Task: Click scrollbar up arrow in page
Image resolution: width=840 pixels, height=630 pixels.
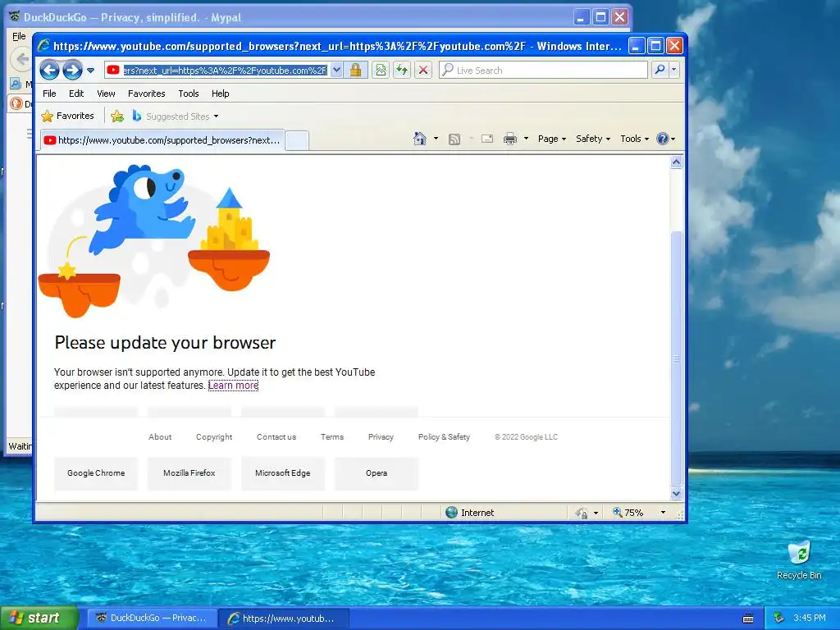Action: pos(676,162)
